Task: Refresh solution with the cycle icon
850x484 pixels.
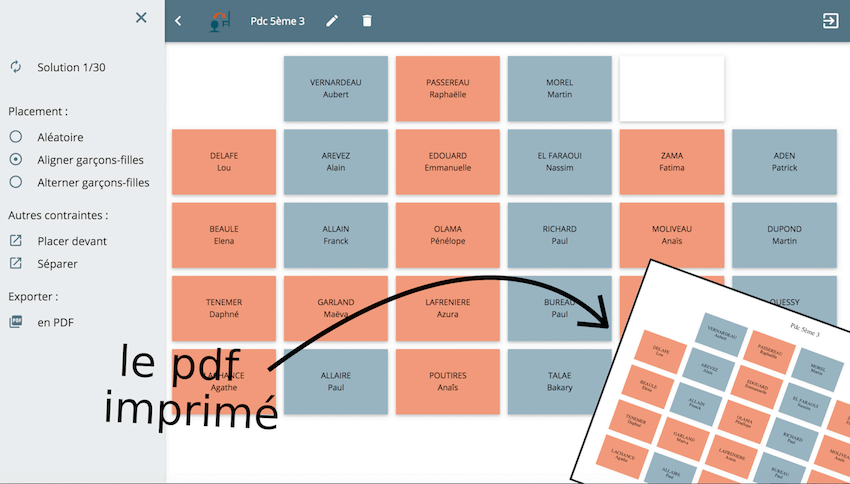Action: tap(16, 67)
